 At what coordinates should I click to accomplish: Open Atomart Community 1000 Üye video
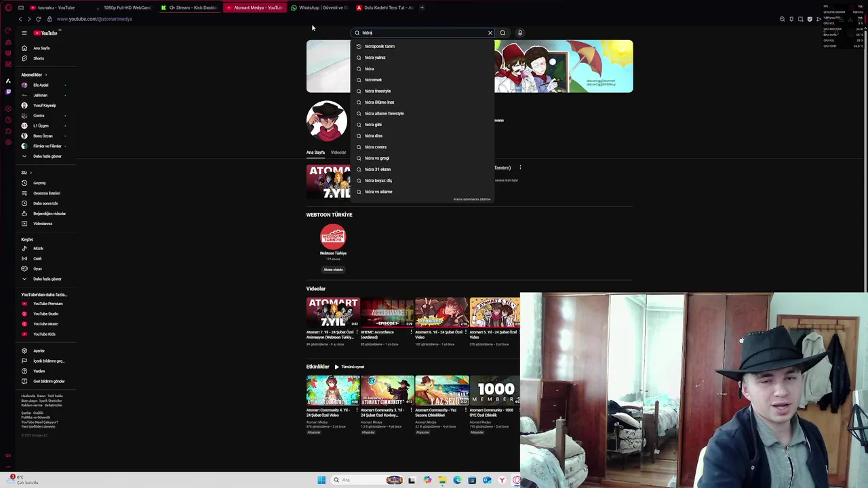point(494,390)
